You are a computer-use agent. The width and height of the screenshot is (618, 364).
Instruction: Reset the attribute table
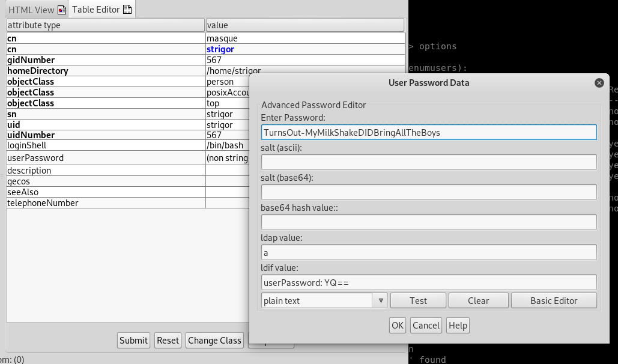(168, 340)
